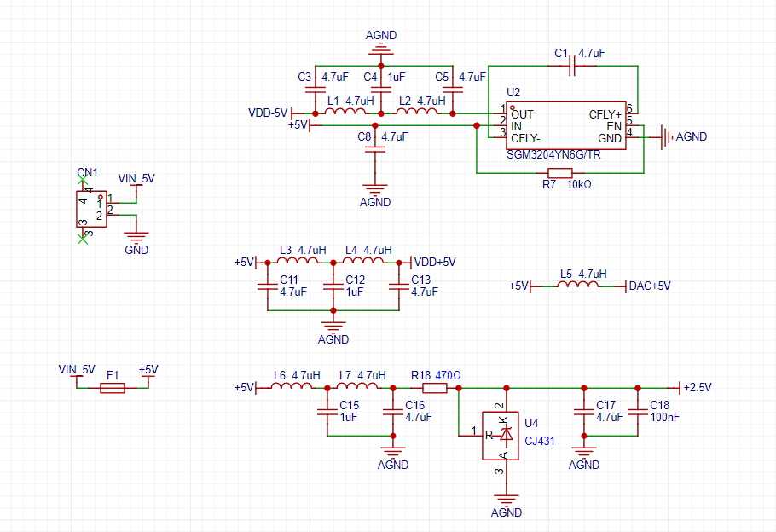Viewport: 776px width, 532px height.
Task: Click the VDD+5V net label
Action: pos(435,262)
